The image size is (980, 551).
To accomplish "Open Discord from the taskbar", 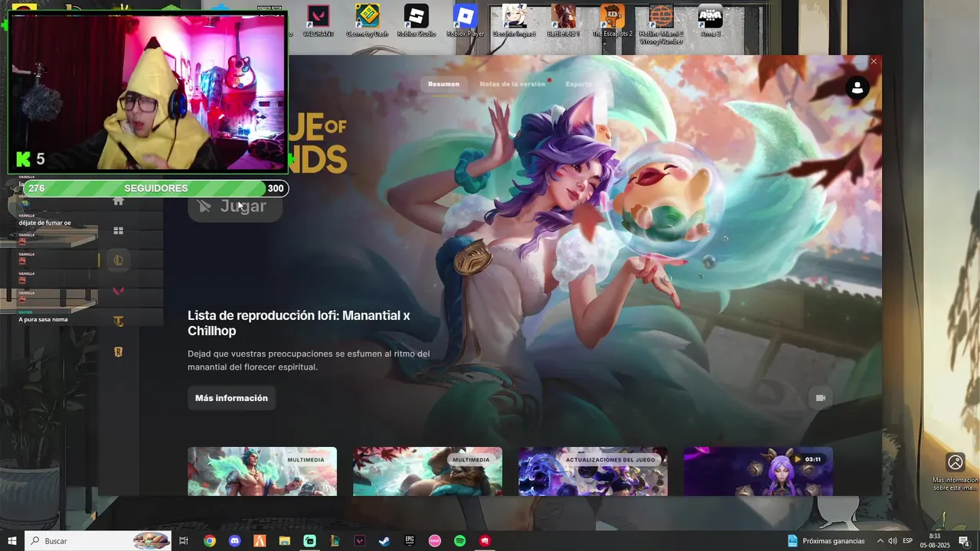I will pyautogui.click(x=234, y=541).
